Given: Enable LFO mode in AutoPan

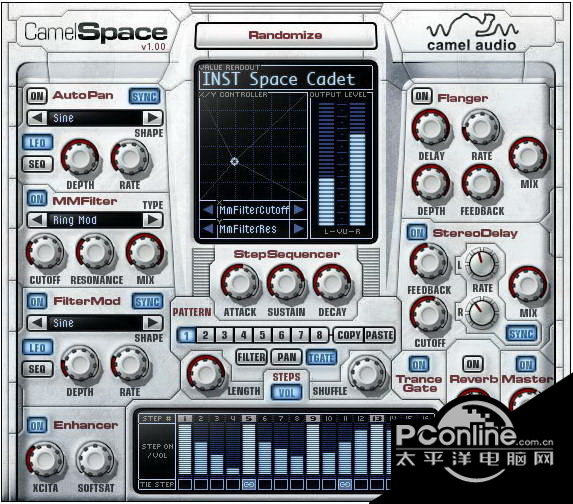Looking at the screenshot, I should pos(38,143).
